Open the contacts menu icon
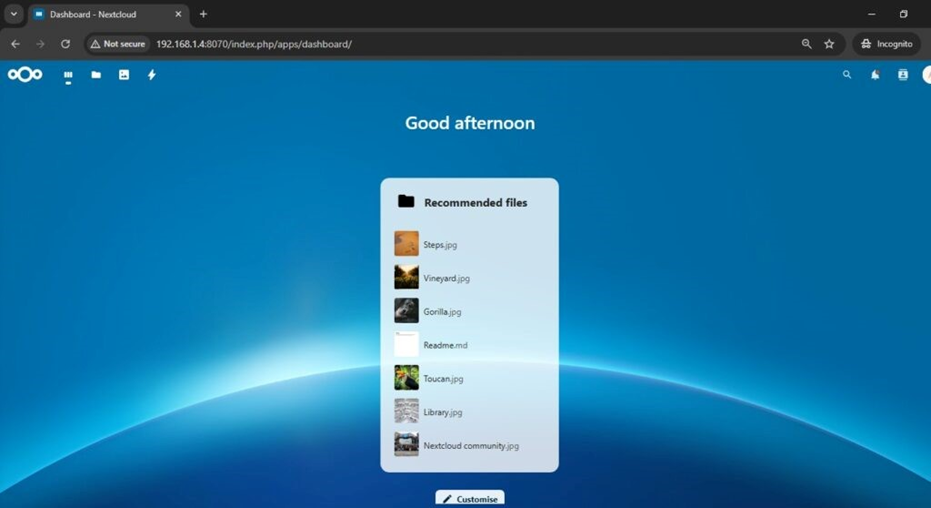Screen dimensions: 931x508 click(902, 75)
